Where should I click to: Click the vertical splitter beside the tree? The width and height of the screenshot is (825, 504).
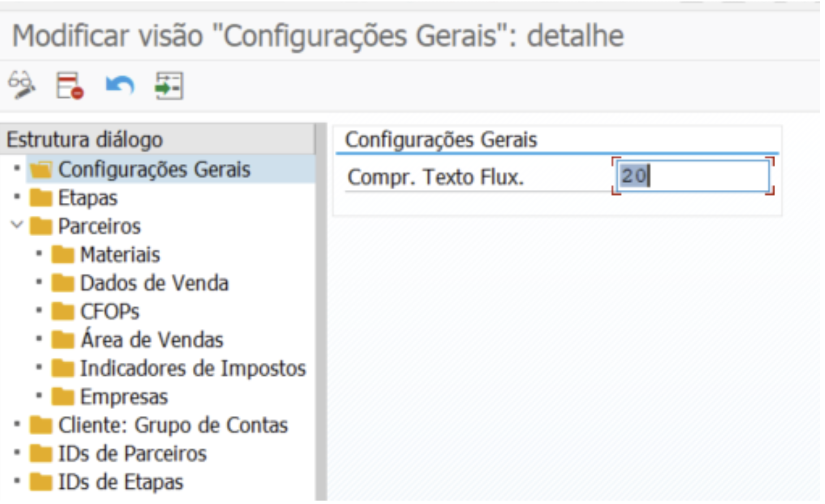(x=321, y=311)
